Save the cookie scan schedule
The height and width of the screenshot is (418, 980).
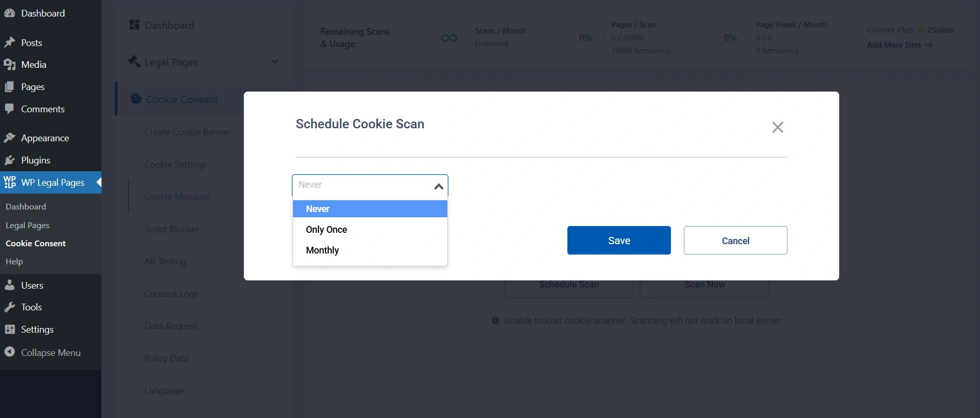click(x=619, y=240)
